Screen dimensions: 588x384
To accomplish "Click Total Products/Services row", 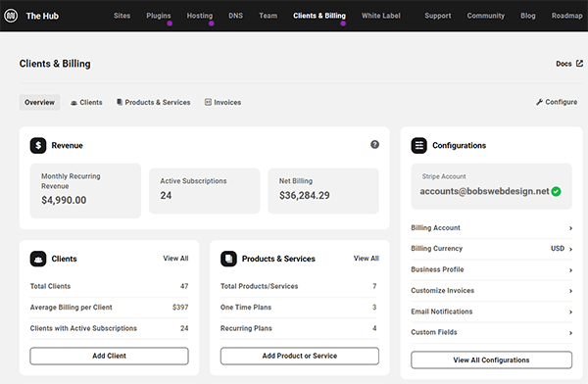I will pyautogui.click(x=300, y=286).
